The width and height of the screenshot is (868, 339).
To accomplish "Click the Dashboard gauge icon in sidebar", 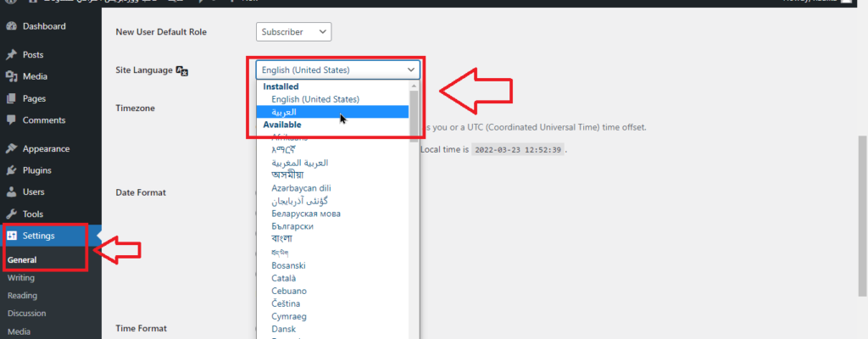I will tap(11, 26).
